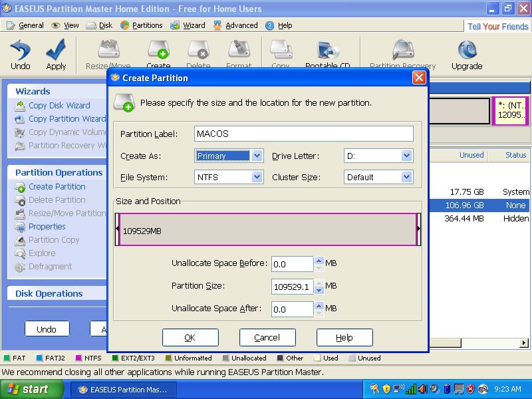This screenshot has height=399, width=532.
Task: Click the right handle of partition size bar
Action: tap(419, 229)
